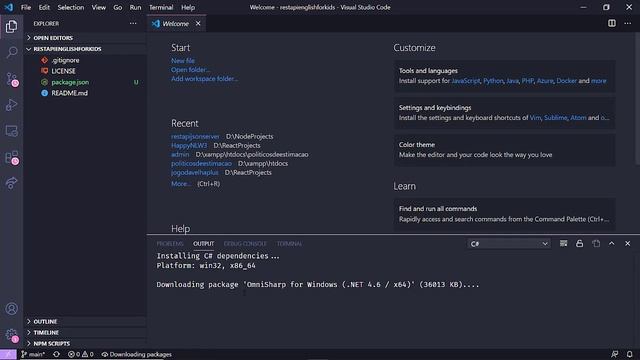Open the package.json file
This screenshot has height=360, width=640.
click(x=85, y=82)
